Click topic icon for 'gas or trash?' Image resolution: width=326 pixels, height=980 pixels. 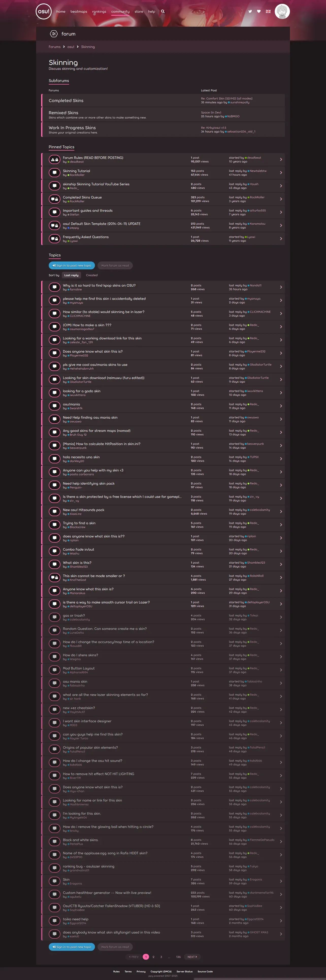[x=55, y=617]
